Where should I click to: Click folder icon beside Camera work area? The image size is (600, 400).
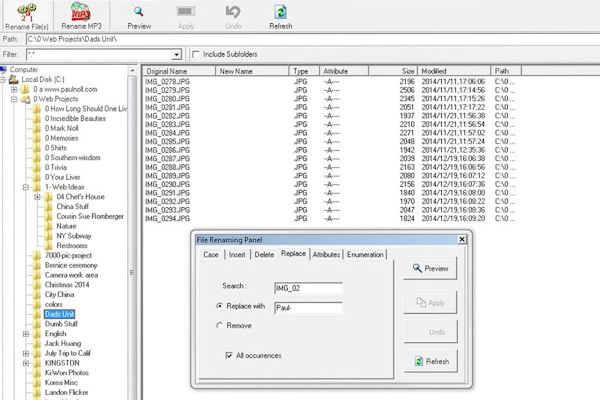pyautogui.click(x=37, y=275)
